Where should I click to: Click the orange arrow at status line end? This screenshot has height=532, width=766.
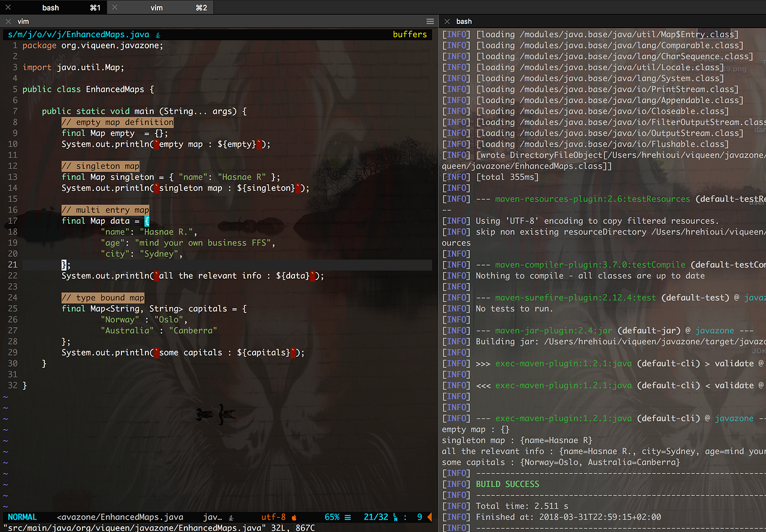click(x=429, y=517)
